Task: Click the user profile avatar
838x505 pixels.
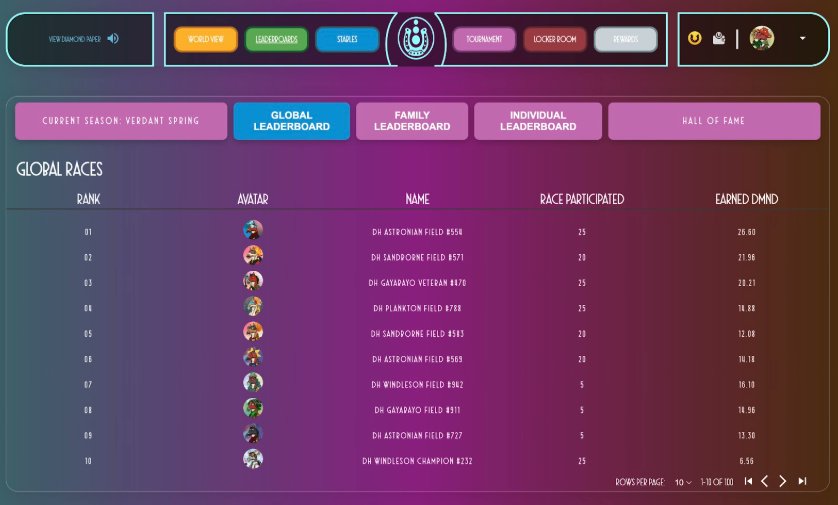Action: coord(762,38)
